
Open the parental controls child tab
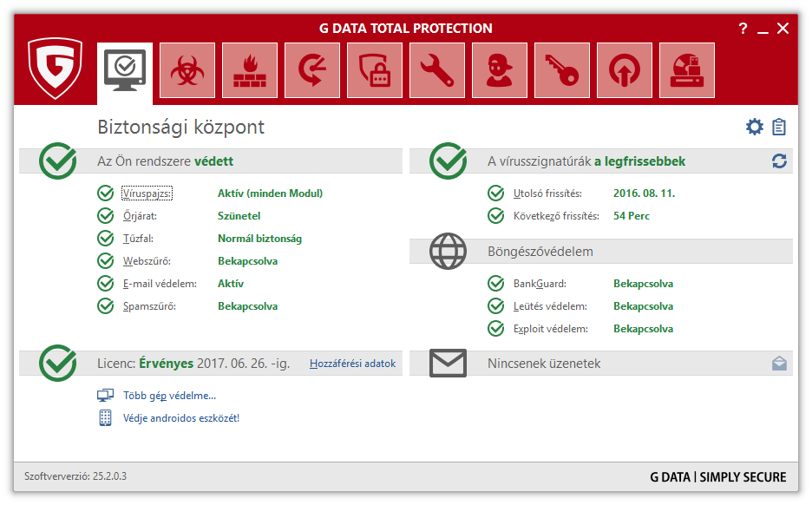pyautogui.click(x=500, y=70)
